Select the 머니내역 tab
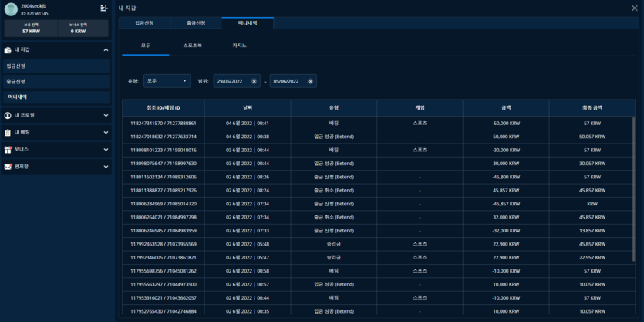Screen dimensions: 644x322 click(248, 23)
